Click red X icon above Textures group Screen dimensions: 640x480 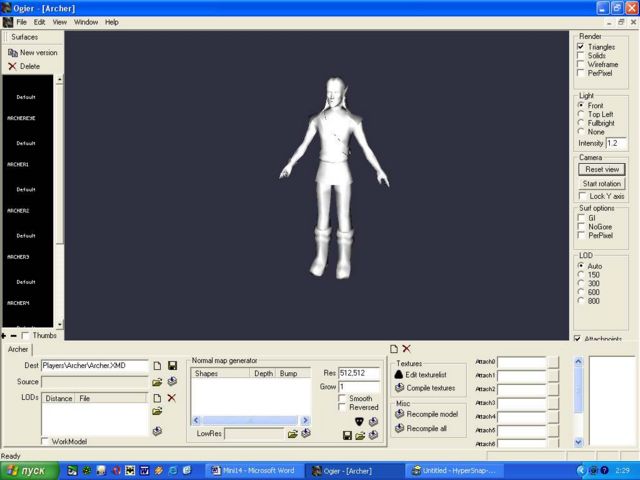pos(407,349)
